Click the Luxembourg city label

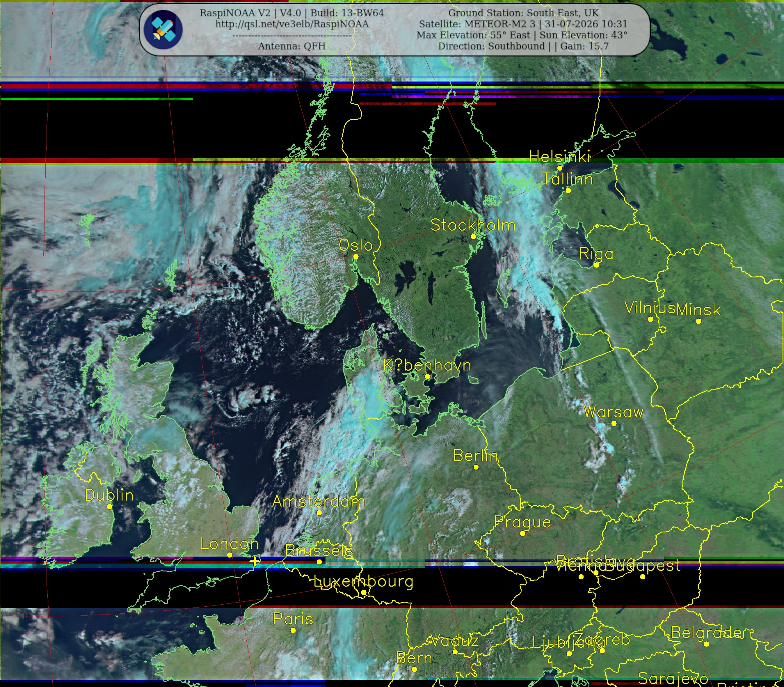[x=363, y=582]
